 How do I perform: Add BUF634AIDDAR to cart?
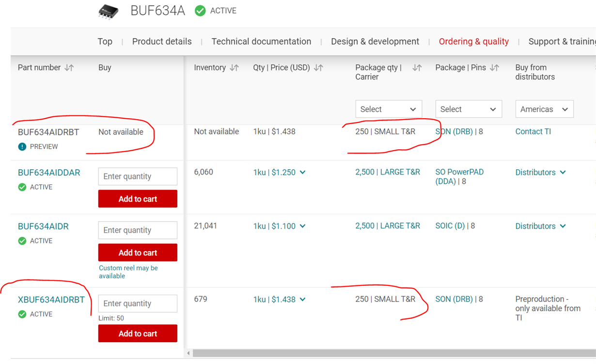tap(138, 199)
